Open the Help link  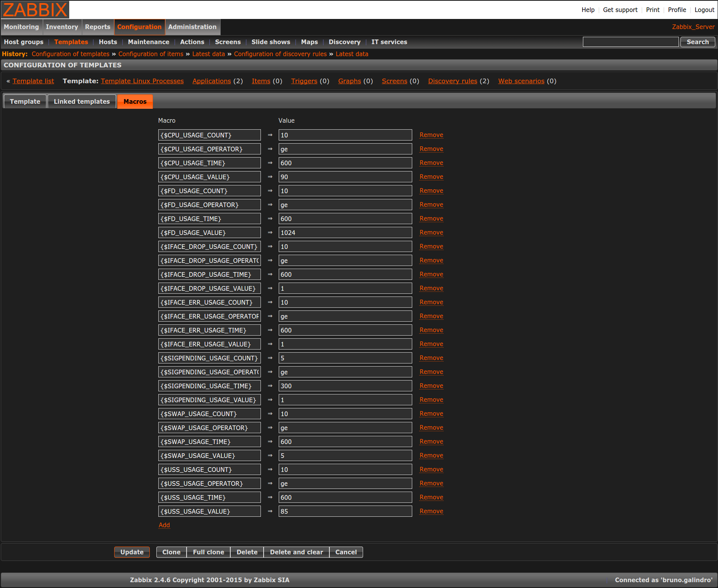point(588,10)
